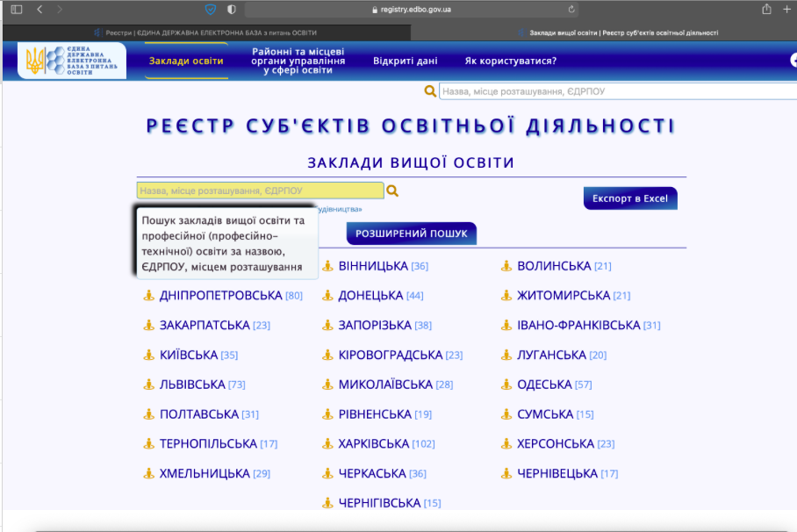Open 'Як користуватися?' menu item
Screen dimensions: 797x532
(x=510, y=61)
